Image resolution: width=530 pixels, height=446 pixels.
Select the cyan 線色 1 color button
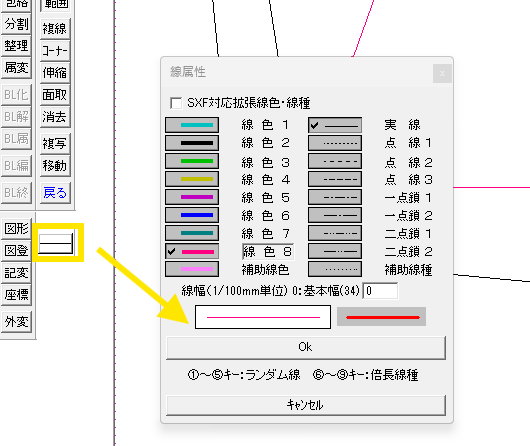tap(192, 125)
